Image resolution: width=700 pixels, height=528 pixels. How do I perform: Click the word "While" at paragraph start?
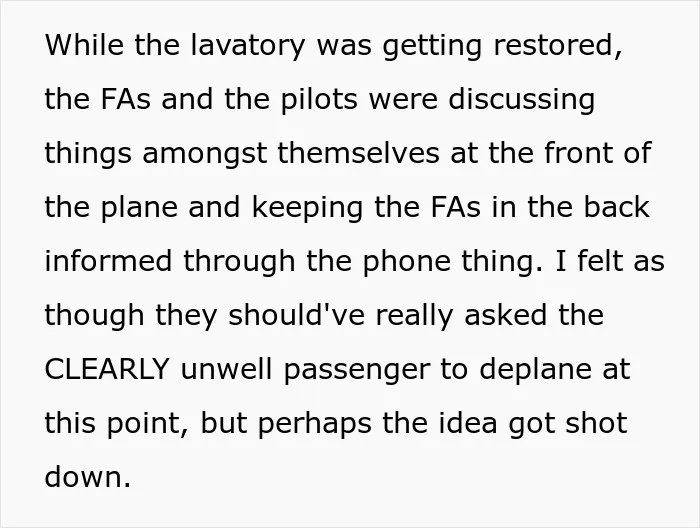point(84,45)
